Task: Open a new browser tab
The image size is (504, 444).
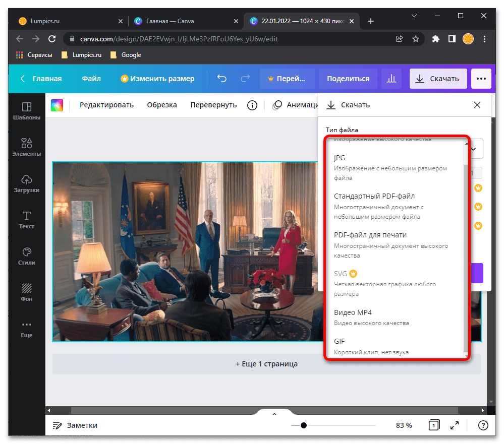Action: point(371,21)
